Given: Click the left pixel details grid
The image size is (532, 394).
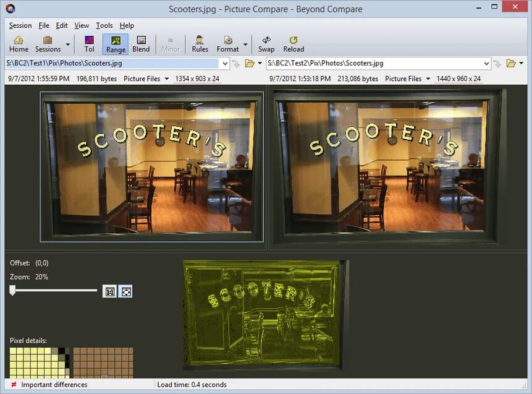Looking at the screenshot, I should point(40,362).
